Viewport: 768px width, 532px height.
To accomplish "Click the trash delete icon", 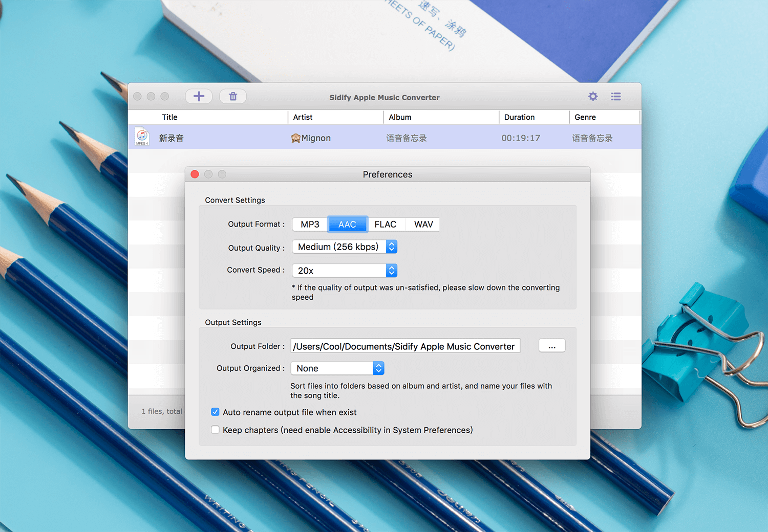I will 233,96.
